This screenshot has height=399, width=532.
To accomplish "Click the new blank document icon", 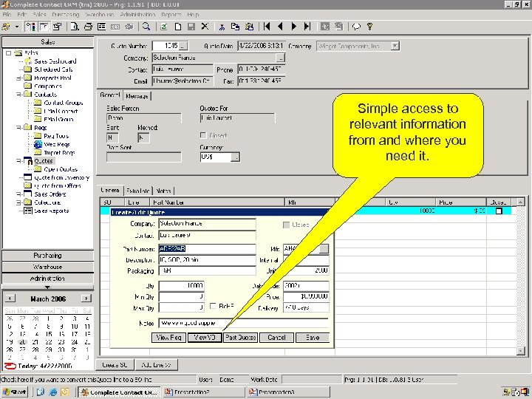I will (x=178, y=27).
